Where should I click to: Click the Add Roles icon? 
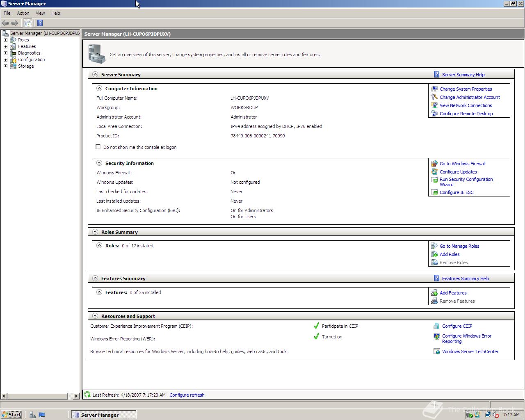(x=434, y=254)
